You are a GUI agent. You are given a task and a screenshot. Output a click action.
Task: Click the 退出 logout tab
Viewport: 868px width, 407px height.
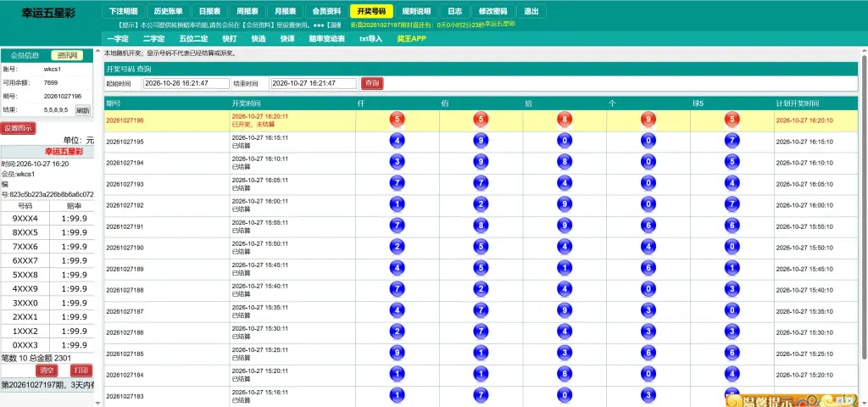[x=531, y=11]
